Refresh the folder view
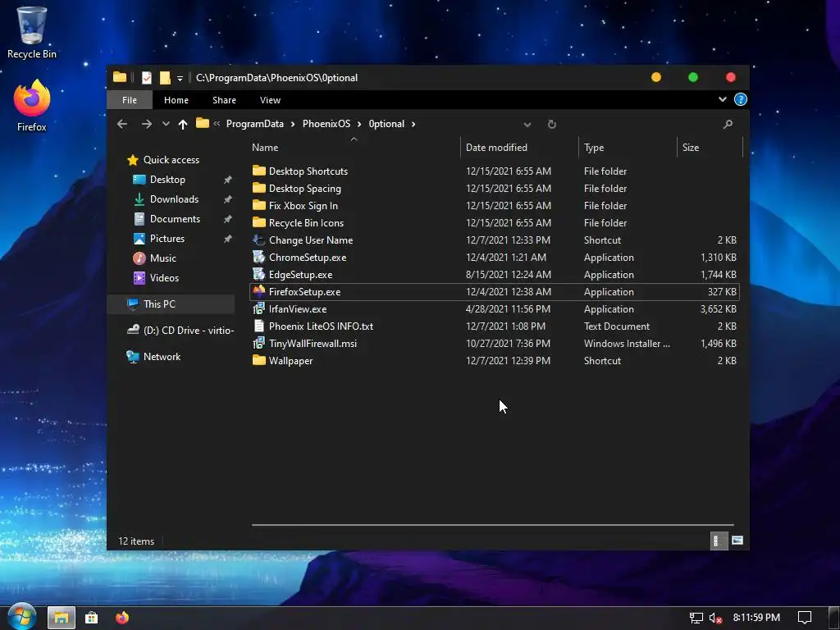 [552, 125]
